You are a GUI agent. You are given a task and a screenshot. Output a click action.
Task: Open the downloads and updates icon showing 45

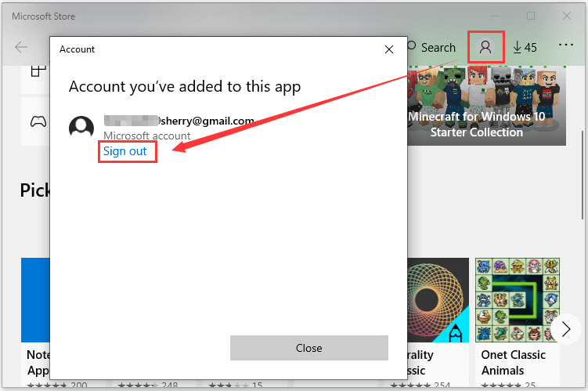(x=525, y=47)
